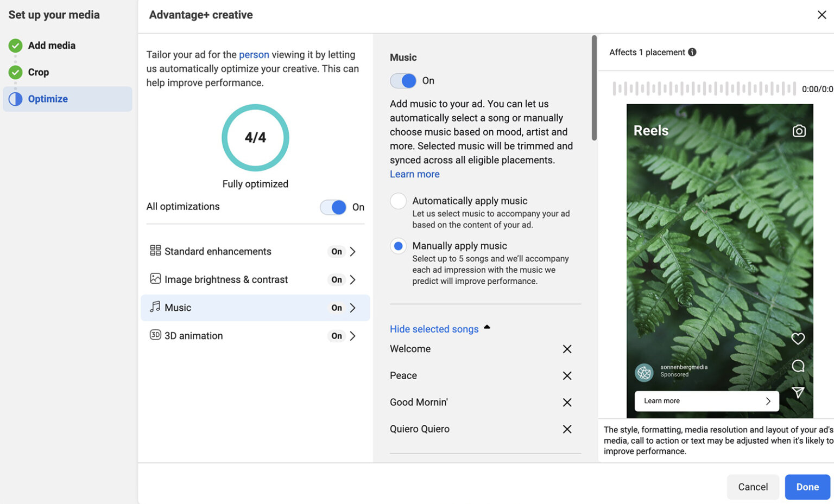This screenshot has width=834, height=504.
Task: Remove the song Welcome from selected songs
Action: [567, 349]
